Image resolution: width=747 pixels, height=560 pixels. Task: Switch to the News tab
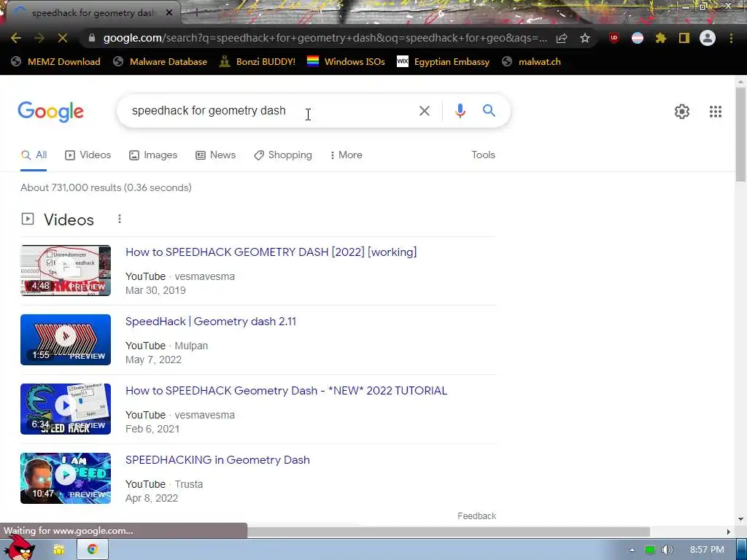pos(216,155)
